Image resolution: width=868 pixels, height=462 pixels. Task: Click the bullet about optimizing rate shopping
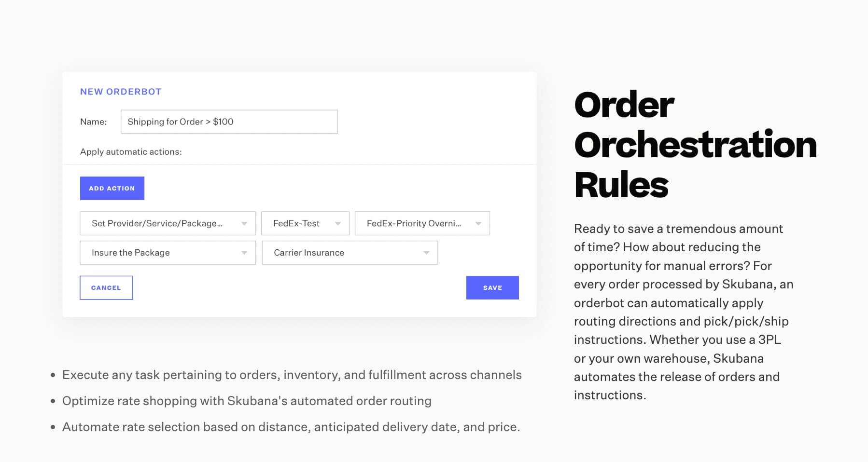(247, 400)
